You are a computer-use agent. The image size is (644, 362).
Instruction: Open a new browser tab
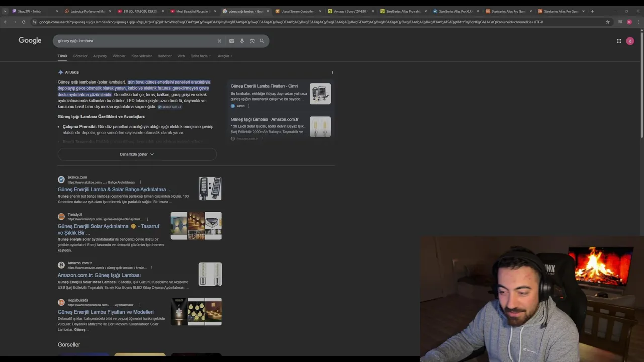(592, 11)
